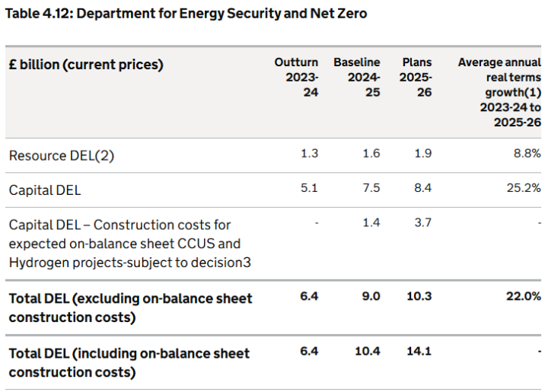The height and width of the screenshot is (392, 548).
Task: Click the 25.2% growth figure
Action: [x=523, y=189]
